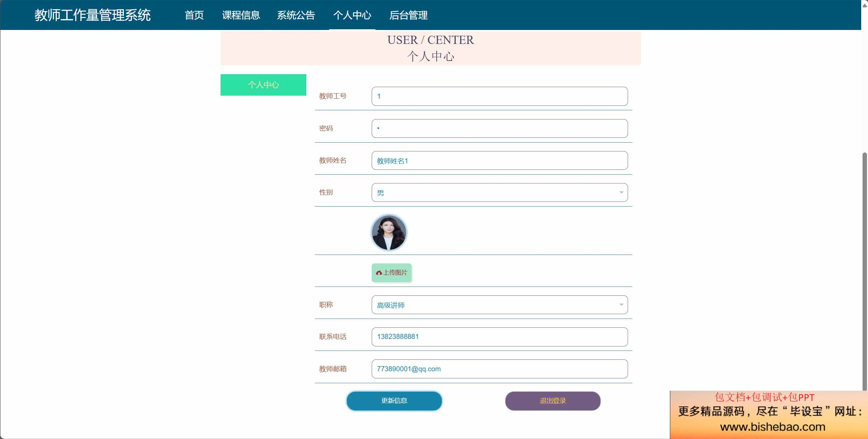Open the 后台管理 menu item

[x=408, y=15]
